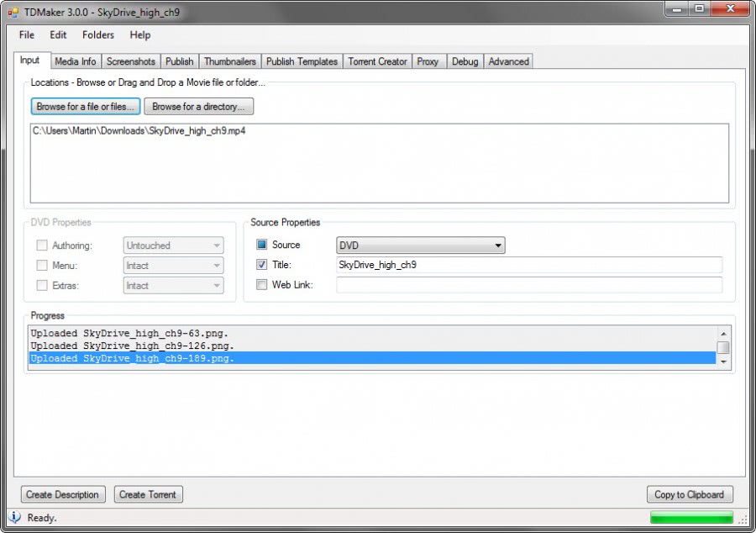The width and height of the screenshot is (756, 533).
Task: Click the Create Description button
Action: coord(62,494)
